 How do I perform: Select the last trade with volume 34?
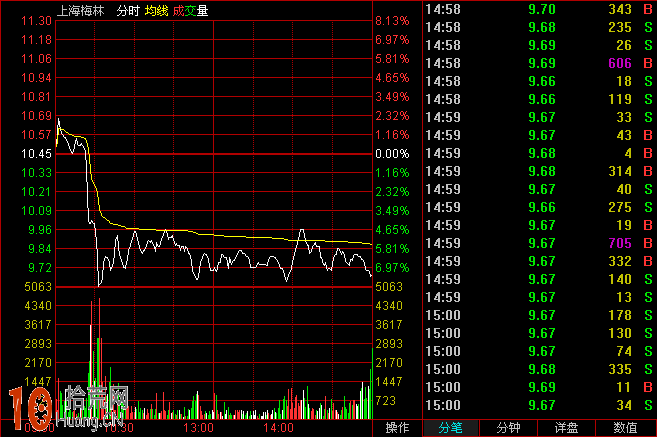[539, 406]
